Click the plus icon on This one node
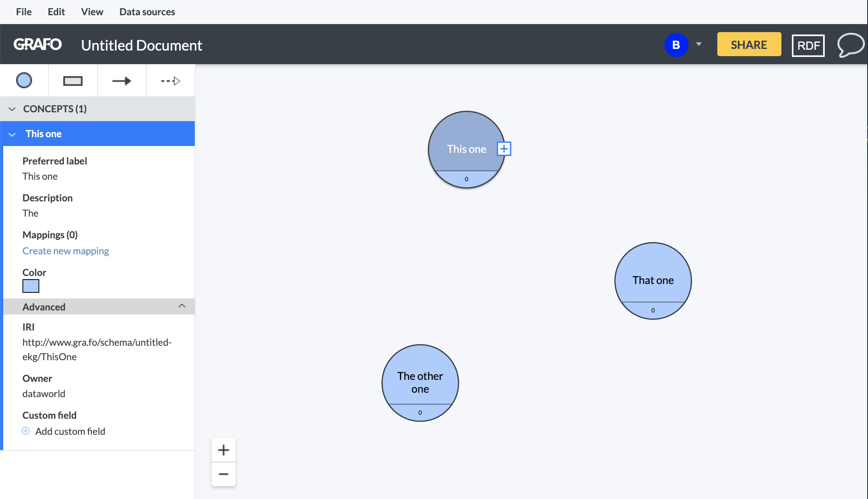The width and height of the screenshot is (868, 499). coord(504,149)
